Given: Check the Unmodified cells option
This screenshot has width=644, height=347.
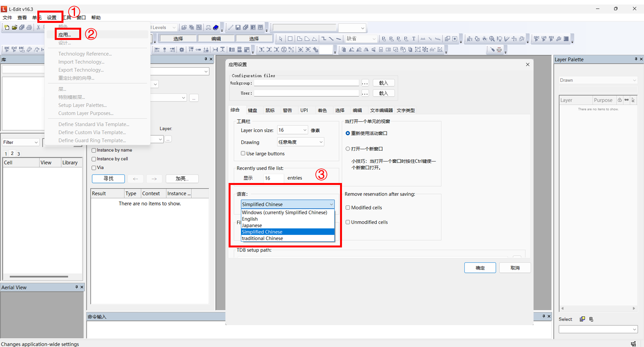Looking at the screenshot, I should point(348,222).
